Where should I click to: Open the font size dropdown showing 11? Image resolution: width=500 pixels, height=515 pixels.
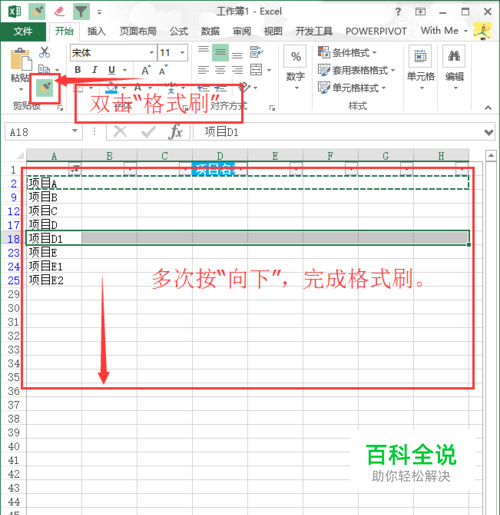(x=182, y=53)
